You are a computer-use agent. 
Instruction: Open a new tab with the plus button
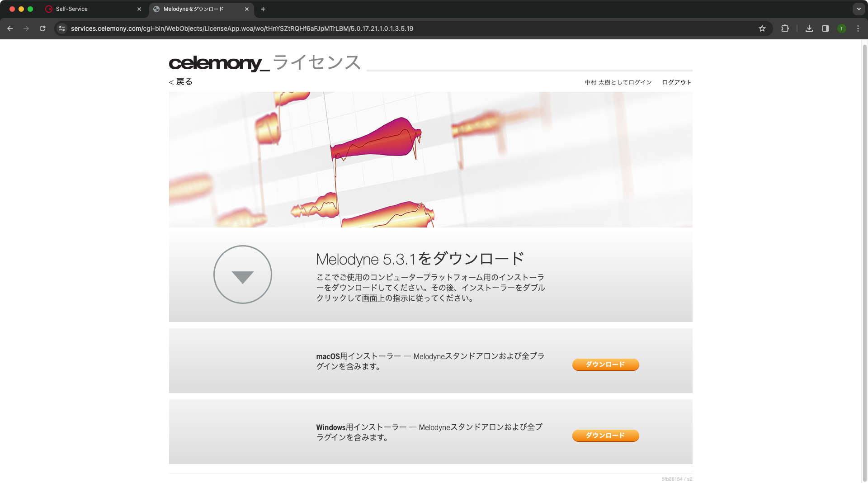tap(263, 9)
